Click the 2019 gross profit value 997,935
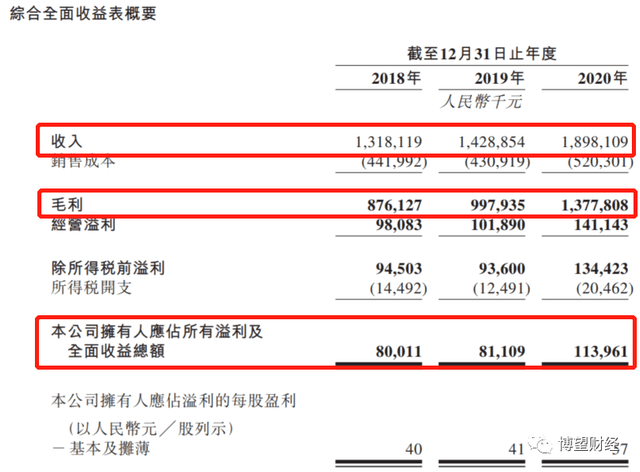 coord(492,205)
